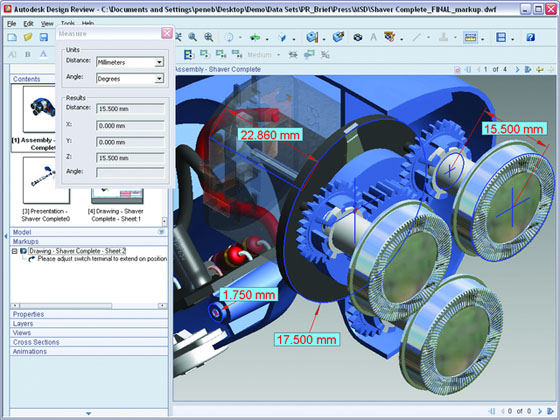This screenshot has height=420, width=560.
Task: Expand the Views palette
Action: [x=89, y=333]
